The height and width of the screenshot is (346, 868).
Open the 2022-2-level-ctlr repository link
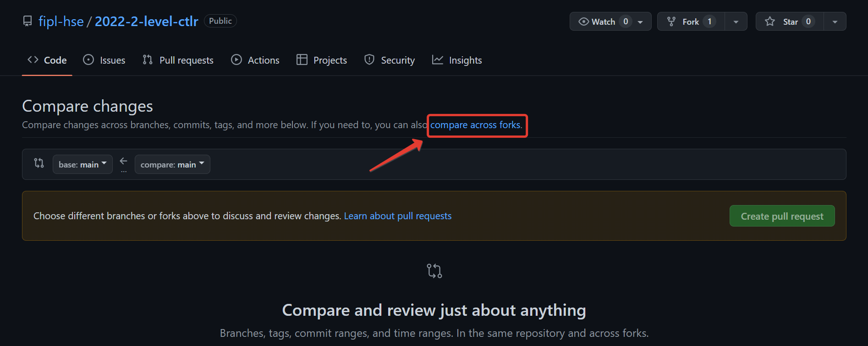[x=147, y=21]
